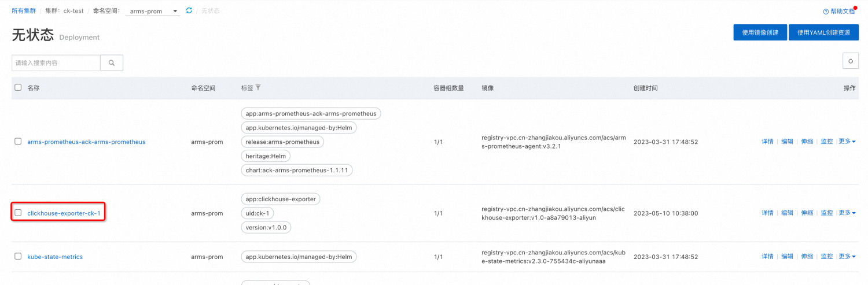
Task: Tick the clickhouse-exporter-ck-1 row checkbox
Action: (x=18, y=213)
